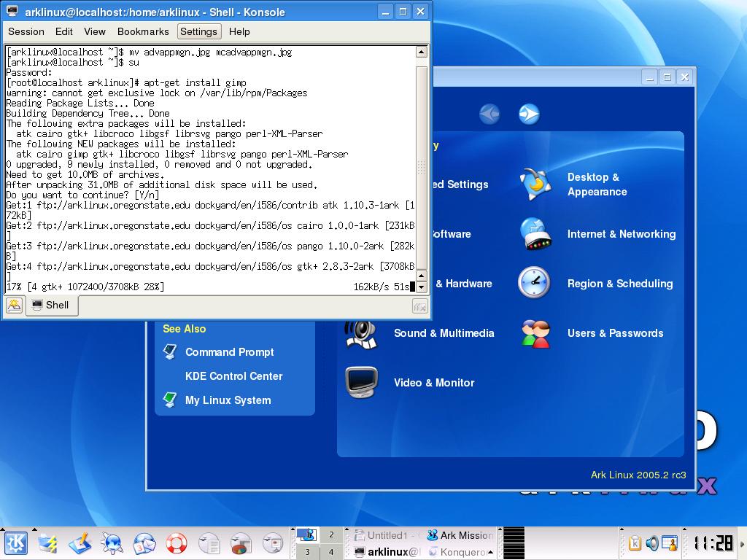The height and width of the screenshot is (560, 747).
Task: Expand the panel hide arrow beside the clock
Action: tap(742, 542)
